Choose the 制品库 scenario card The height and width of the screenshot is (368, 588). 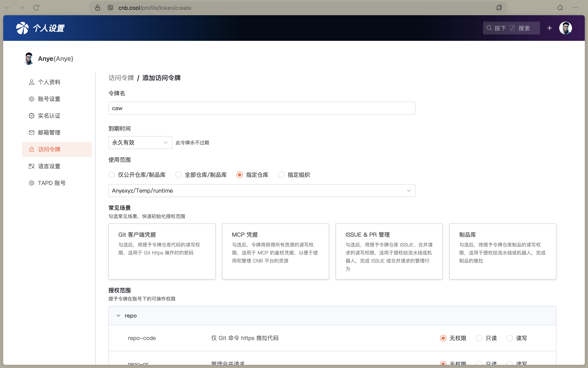pos(502,251)
